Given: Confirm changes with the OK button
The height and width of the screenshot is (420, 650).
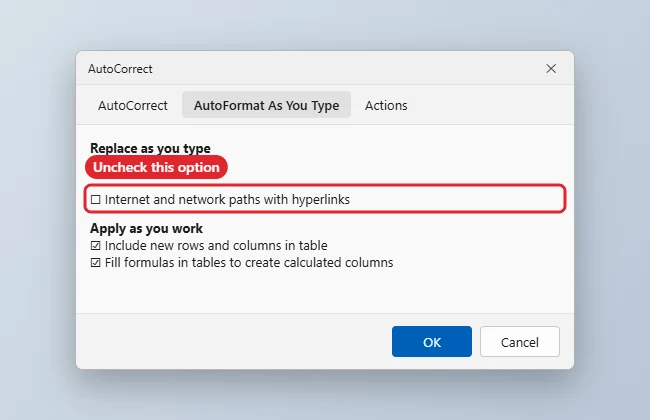Looking at the screenshot, I should click(x=432, y=342).
